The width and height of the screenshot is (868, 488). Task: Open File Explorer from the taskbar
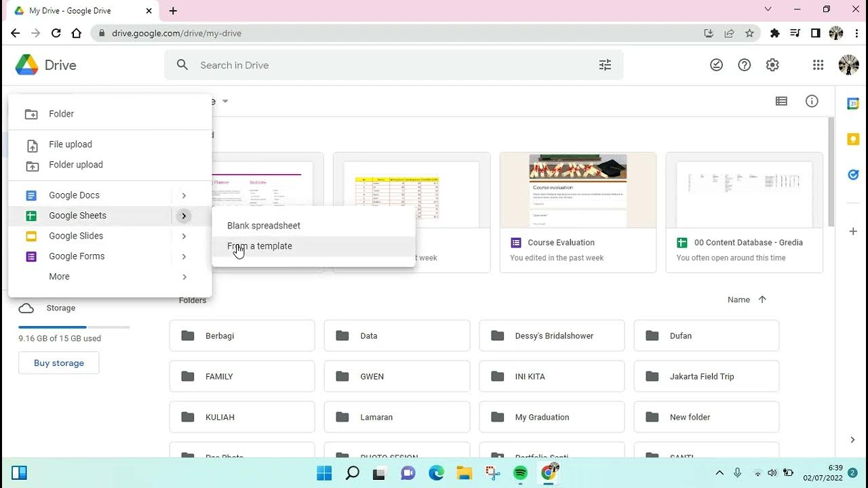(464, 473)
